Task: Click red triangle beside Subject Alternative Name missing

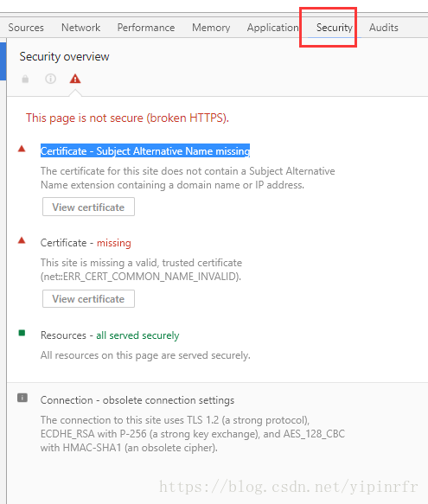Action: click(22, 149)
